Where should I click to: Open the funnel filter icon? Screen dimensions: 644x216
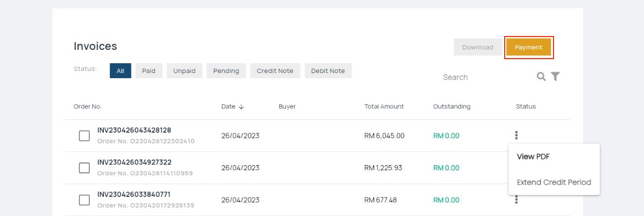(x=555, y=77)
